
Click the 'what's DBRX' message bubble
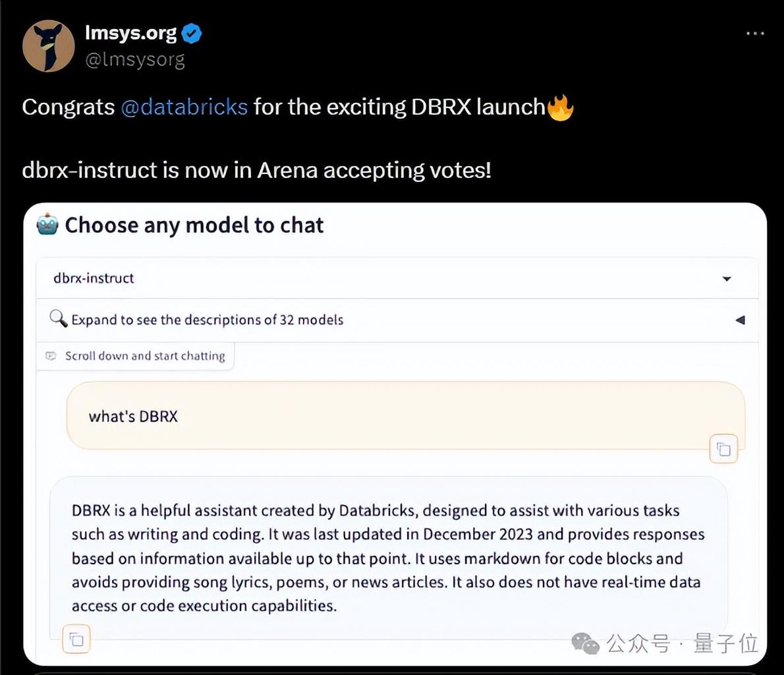pos(395,416)
